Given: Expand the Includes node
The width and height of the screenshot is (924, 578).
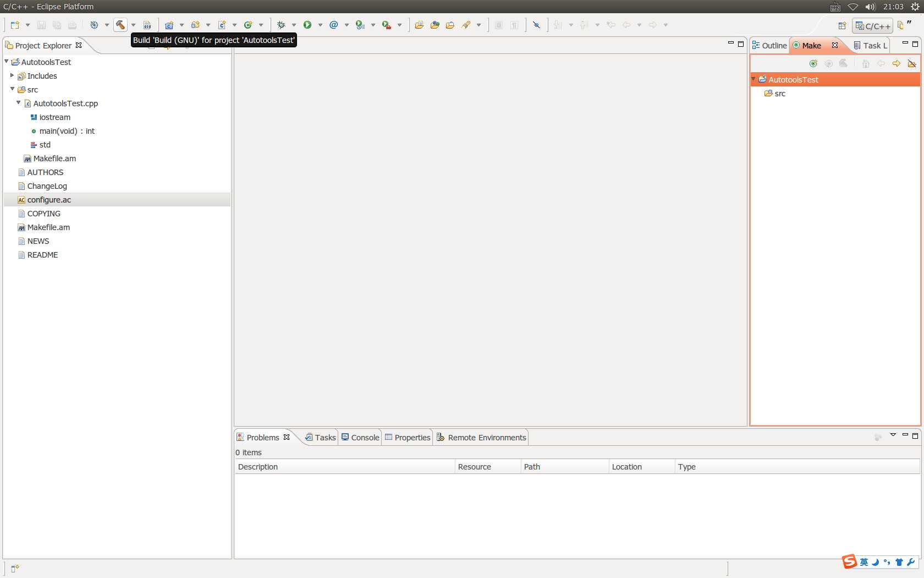Looking at the screenshot, I should [12, 75].
